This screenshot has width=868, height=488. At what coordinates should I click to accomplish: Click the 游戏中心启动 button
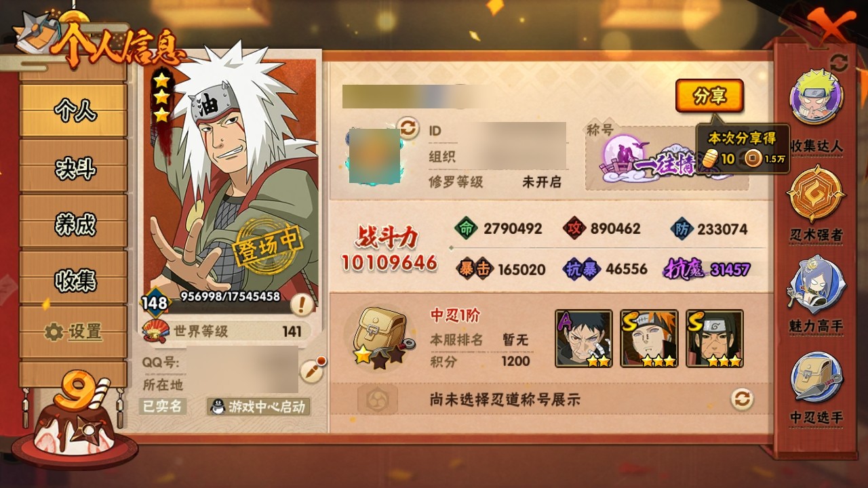pyautogui.click(x=258, y=407)
